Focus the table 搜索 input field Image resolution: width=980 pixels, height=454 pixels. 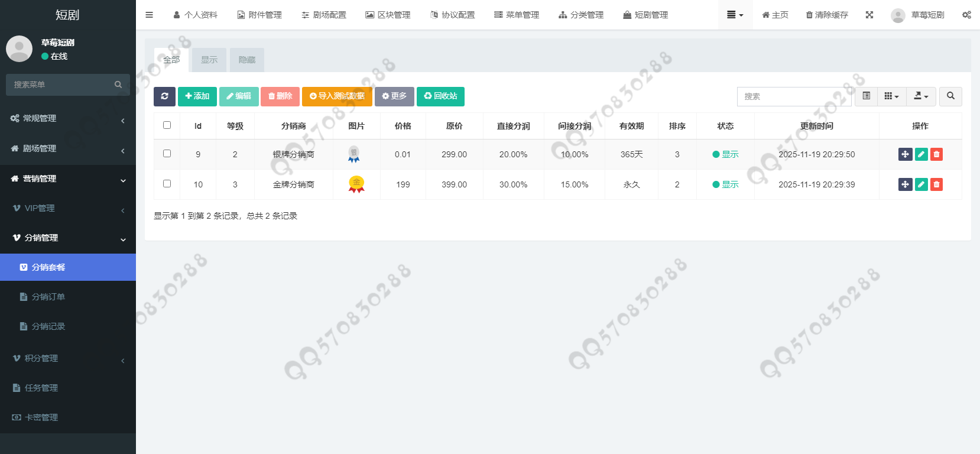(x=794, y=96)
